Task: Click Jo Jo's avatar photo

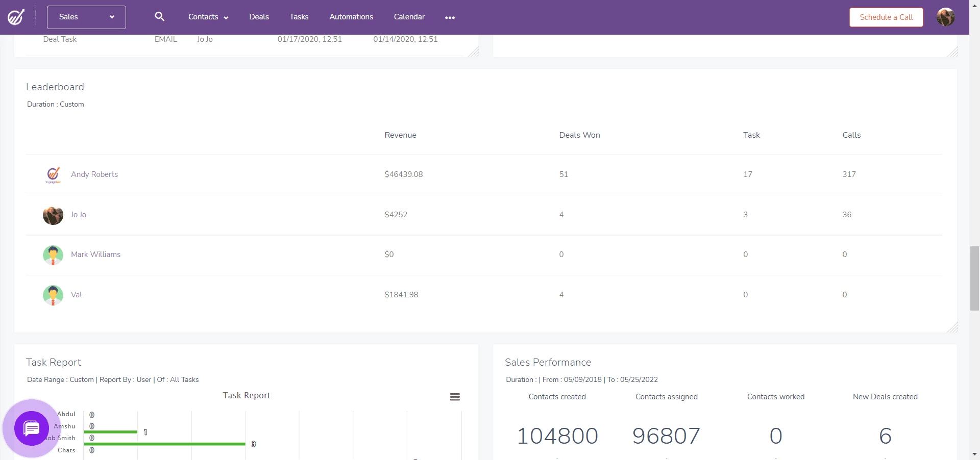Action: point(53,215)
